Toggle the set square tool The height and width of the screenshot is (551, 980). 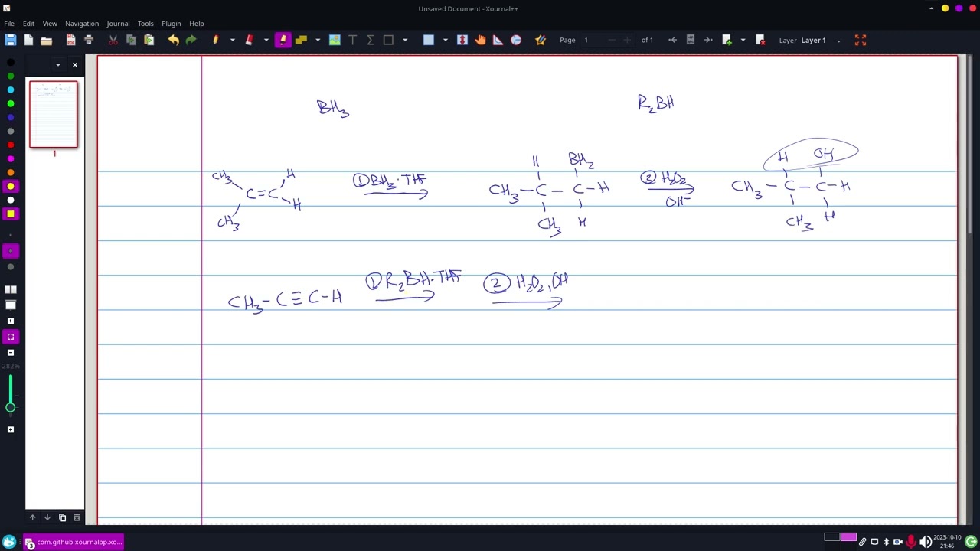pyautogui.click(x=498, y=40)
